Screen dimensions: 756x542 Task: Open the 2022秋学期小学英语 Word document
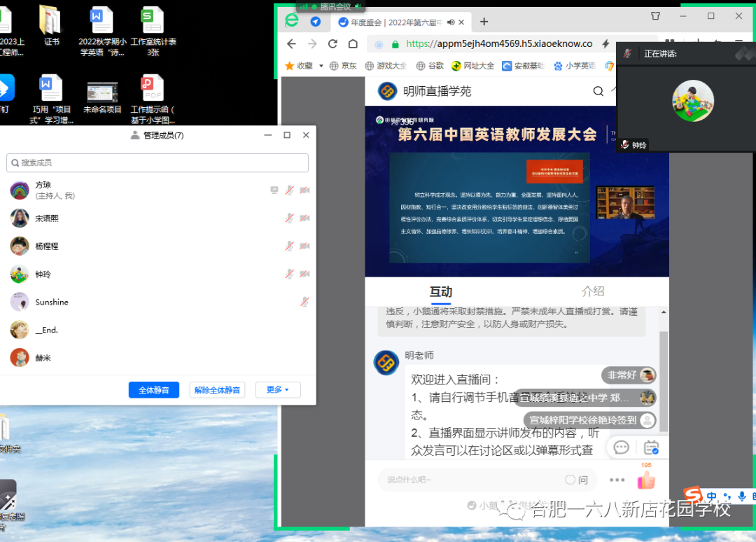(x=102, y=32)
